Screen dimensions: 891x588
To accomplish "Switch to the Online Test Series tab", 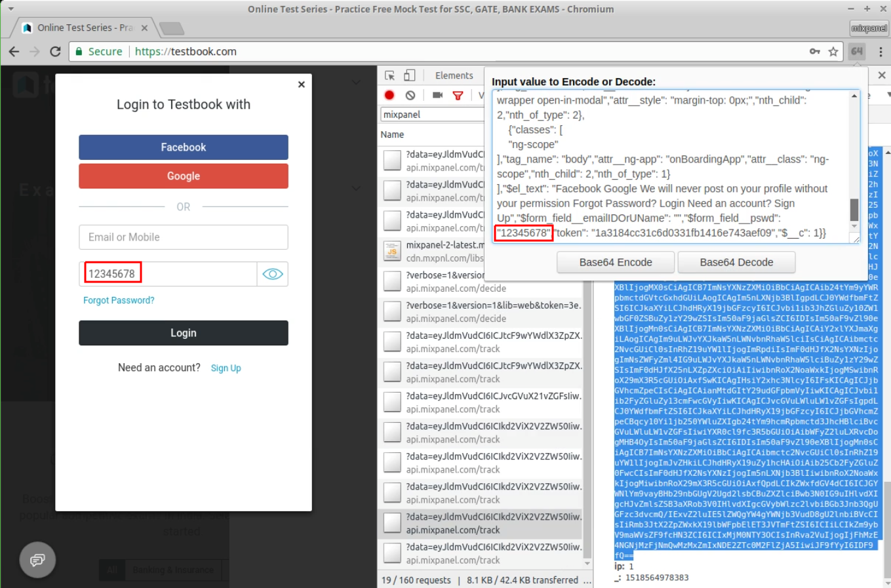I will 85,28.
